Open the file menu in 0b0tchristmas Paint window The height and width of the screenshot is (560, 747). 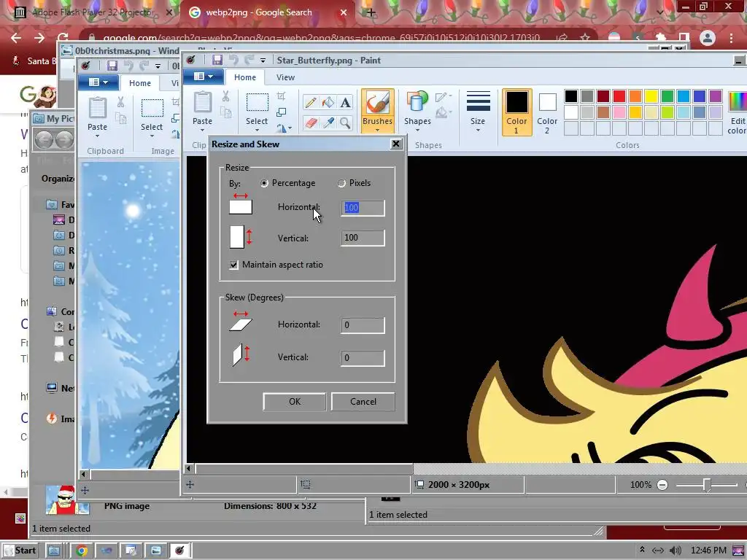point(98,82)
